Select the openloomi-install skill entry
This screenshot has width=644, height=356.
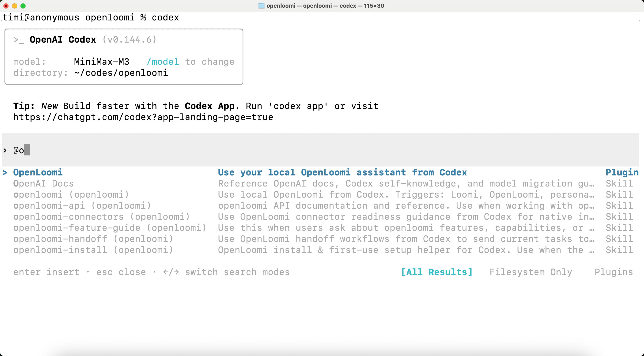click(x=321, y=250)
